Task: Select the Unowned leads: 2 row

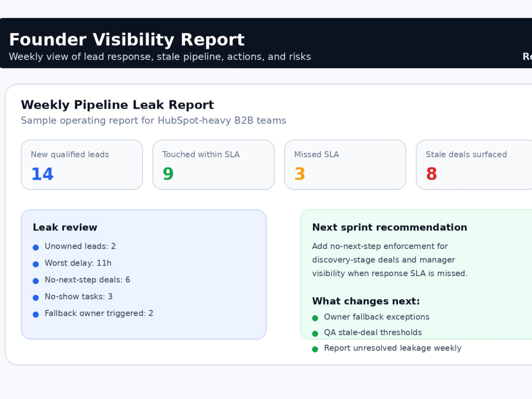Action: click(74, 246)
